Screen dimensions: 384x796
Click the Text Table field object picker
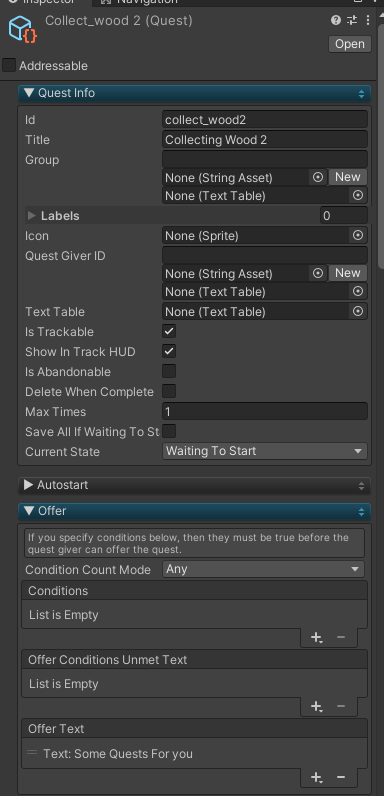click(358, 311)
